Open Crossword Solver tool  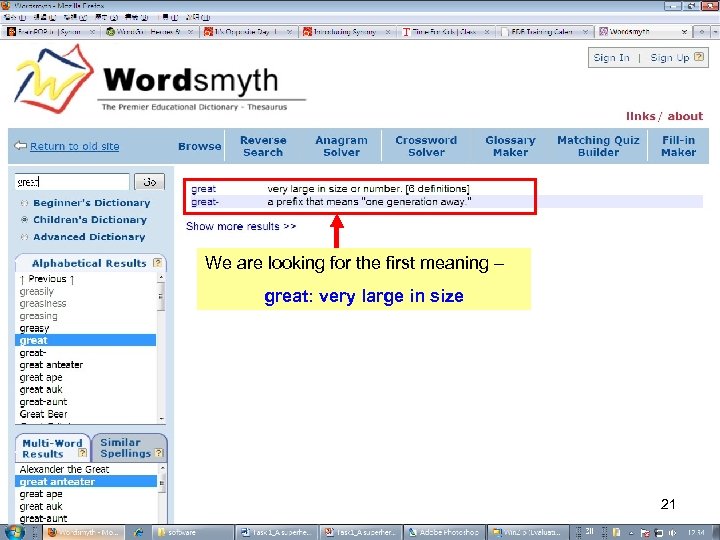tap(426, 146)
